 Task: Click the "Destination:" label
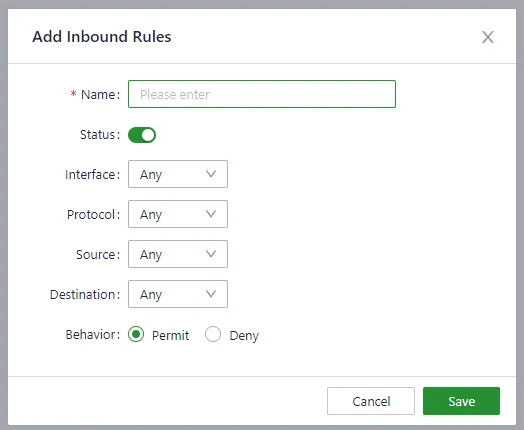click(85, 295)
